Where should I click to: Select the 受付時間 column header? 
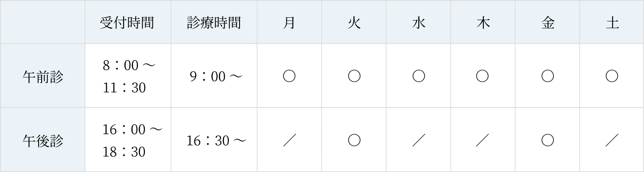coord(127,23)
